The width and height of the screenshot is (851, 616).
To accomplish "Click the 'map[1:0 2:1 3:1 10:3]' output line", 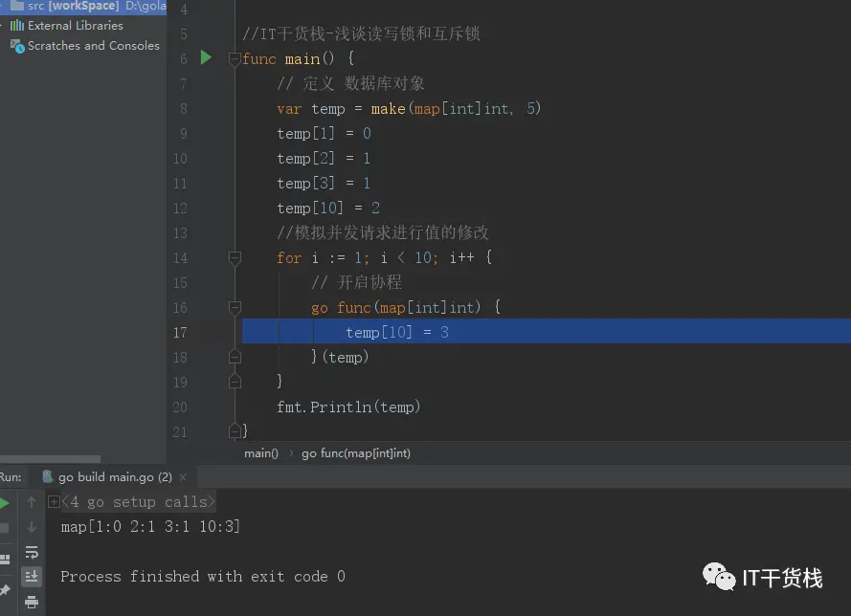I will [150, 526].
